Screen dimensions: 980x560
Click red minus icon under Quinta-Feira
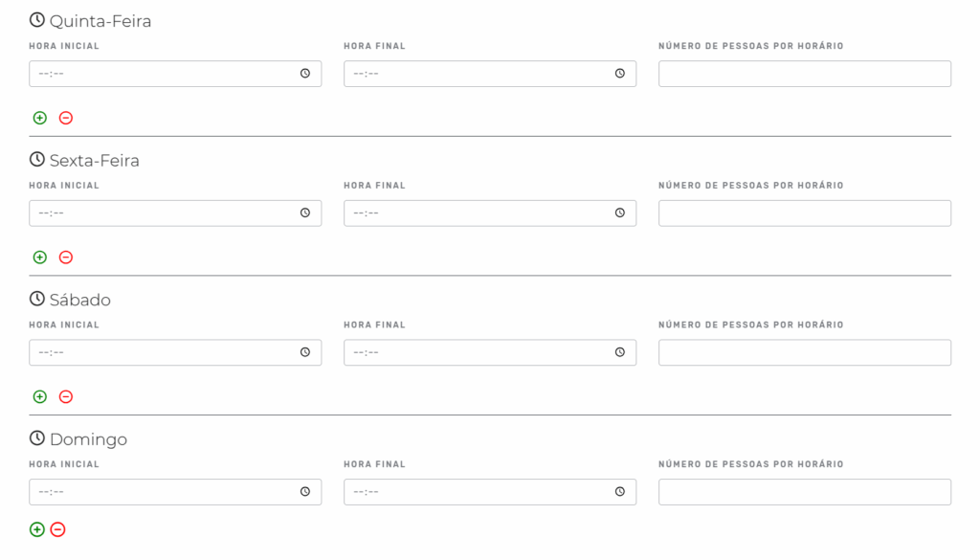coord(66,118)
